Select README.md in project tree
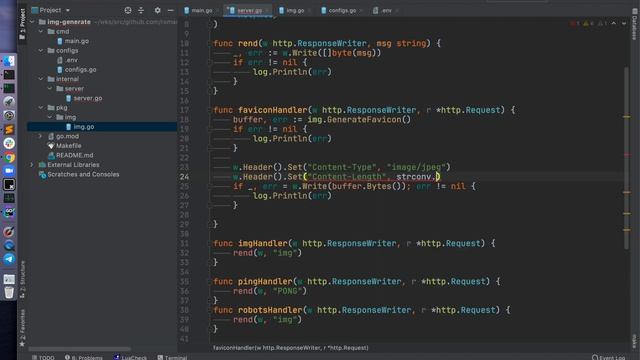 (74, 155)
